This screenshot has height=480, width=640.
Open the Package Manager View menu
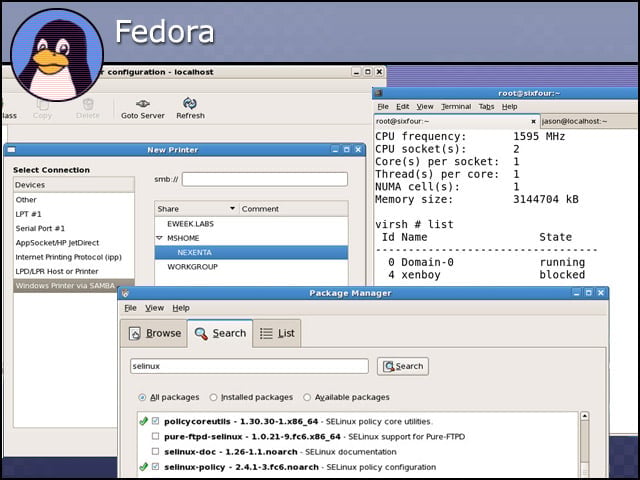[154, 308]
